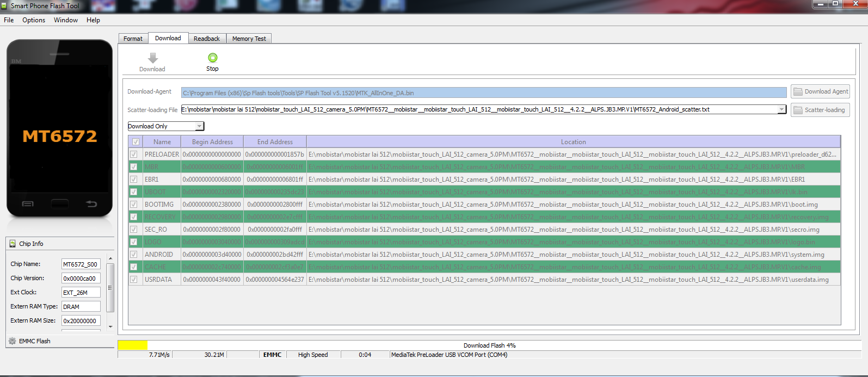Select PRELOADER begin address 0x0000000000000000
Screen dimensions: 868x377
[212, 154]
